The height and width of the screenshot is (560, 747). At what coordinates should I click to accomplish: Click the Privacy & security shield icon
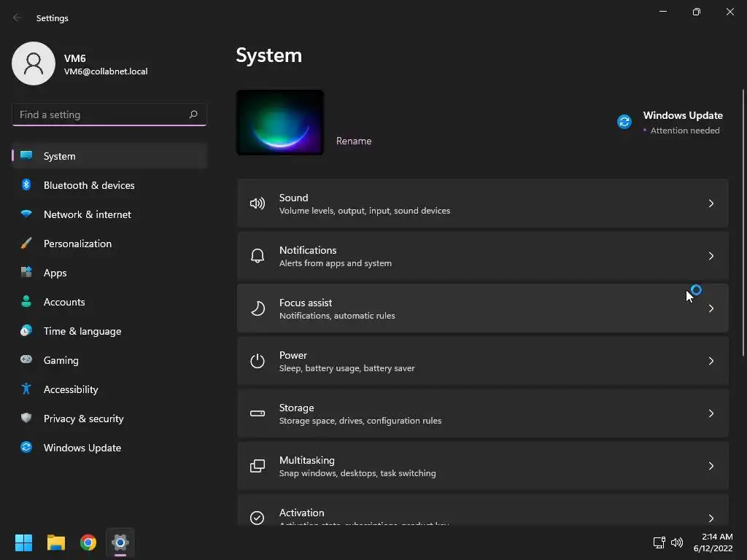coord(26,419)
